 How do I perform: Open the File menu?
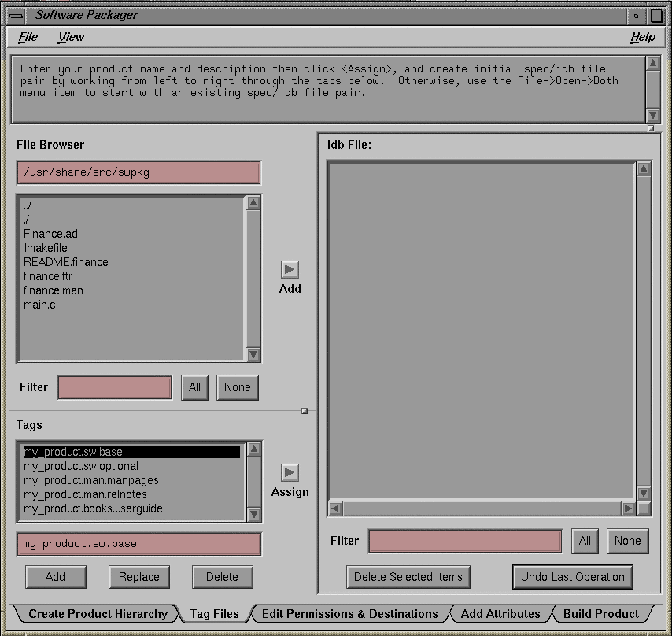tap(28, 37)
